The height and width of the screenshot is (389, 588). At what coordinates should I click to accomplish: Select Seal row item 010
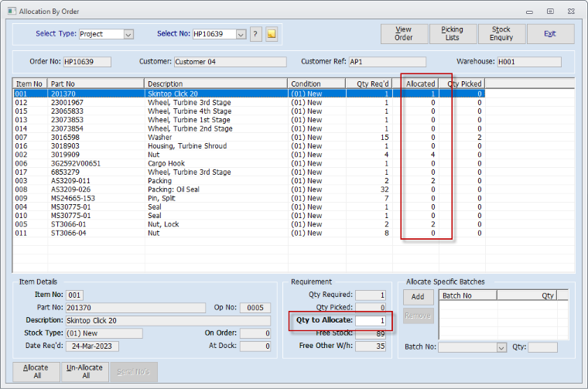(x=249, y=216)
